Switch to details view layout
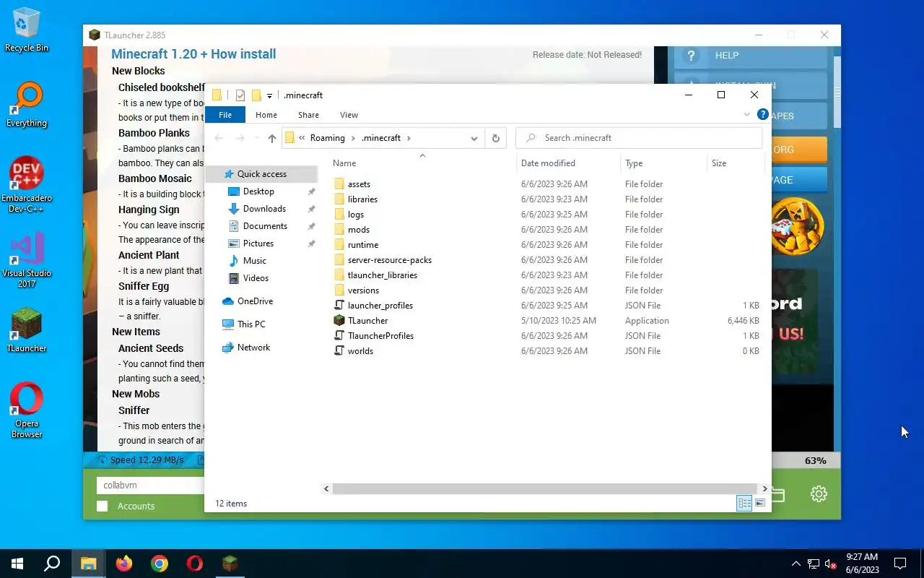Viewport: 924px width, 578px height. coord(744,503)
